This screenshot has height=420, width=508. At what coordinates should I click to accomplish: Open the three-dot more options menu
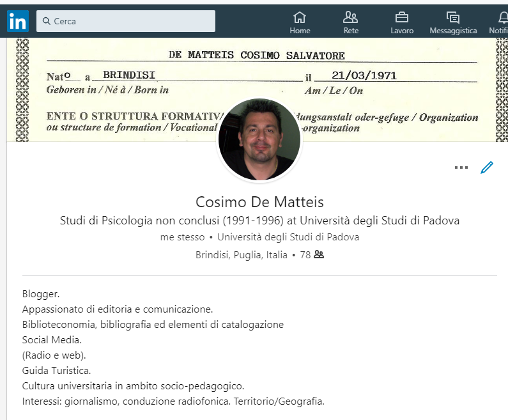pos(461,167)
